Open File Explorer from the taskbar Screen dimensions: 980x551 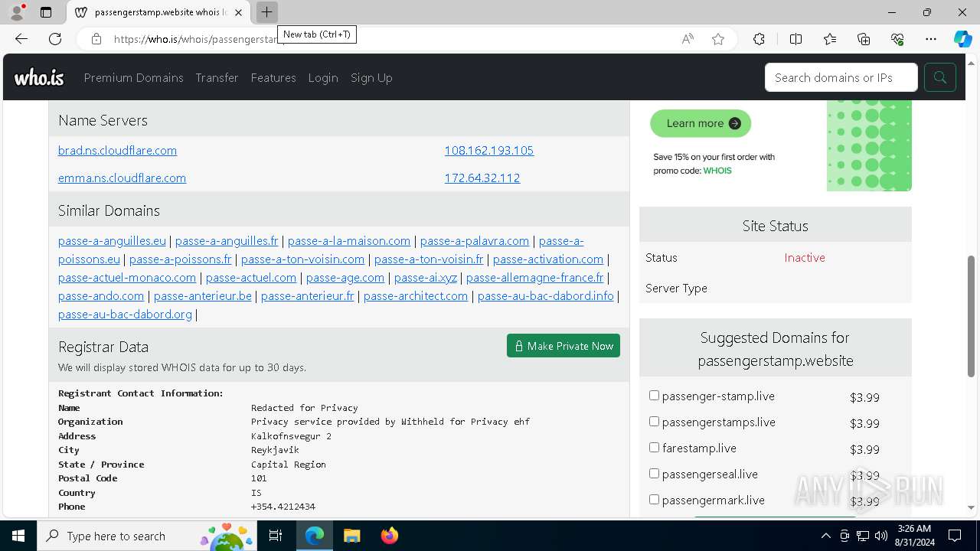tap(351, 536)
